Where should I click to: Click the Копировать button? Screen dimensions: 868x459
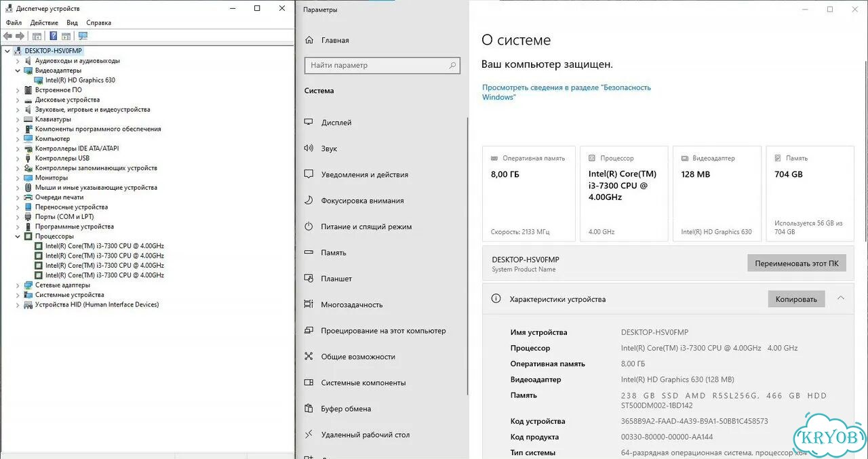pos(796,299)
